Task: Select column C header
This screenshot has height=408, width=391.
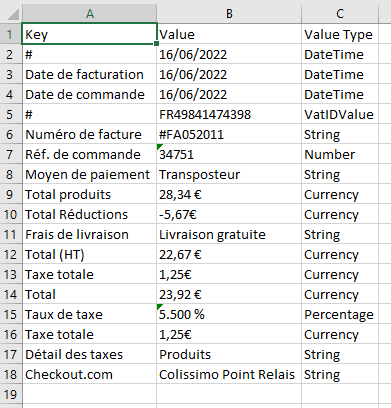Action: [x=340, y=13]
